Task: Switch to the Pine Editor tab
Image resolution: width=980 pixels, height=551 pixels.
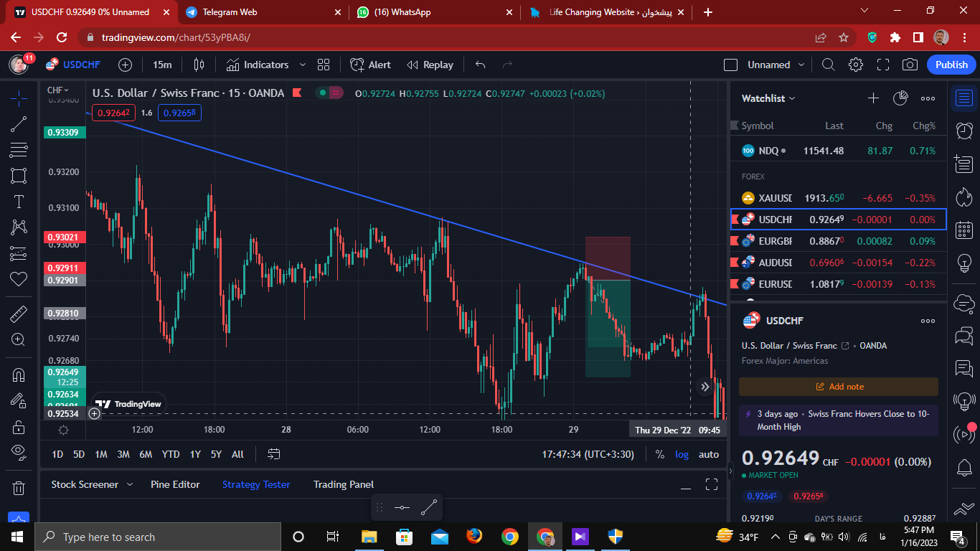Action: (175, 484)
